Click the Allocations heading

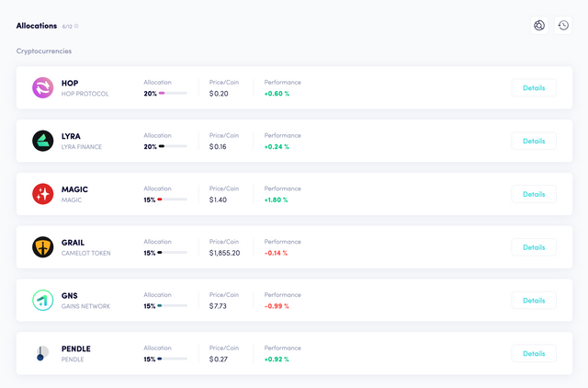pos(37,26)
